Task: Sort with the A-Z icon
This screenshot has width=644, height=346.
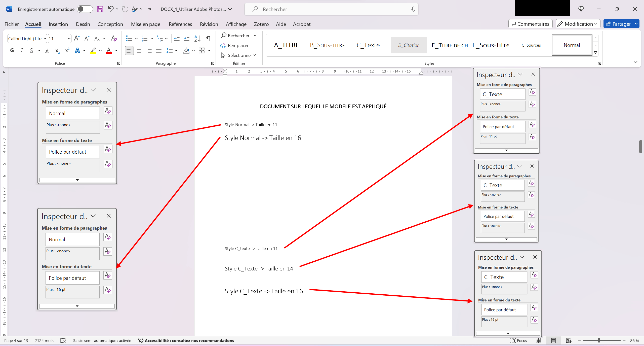Action: [x=197, y=39]
